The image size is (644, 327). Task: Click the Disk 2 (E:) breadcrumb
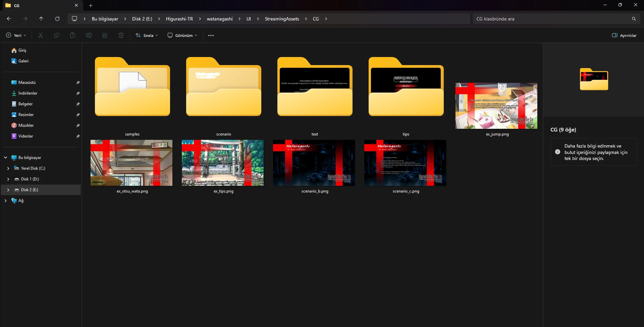pos(142,19)
